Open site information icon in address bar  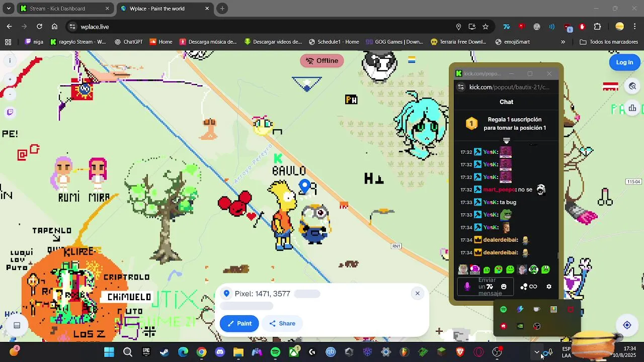pyautogui.click(x=72, y=27)
